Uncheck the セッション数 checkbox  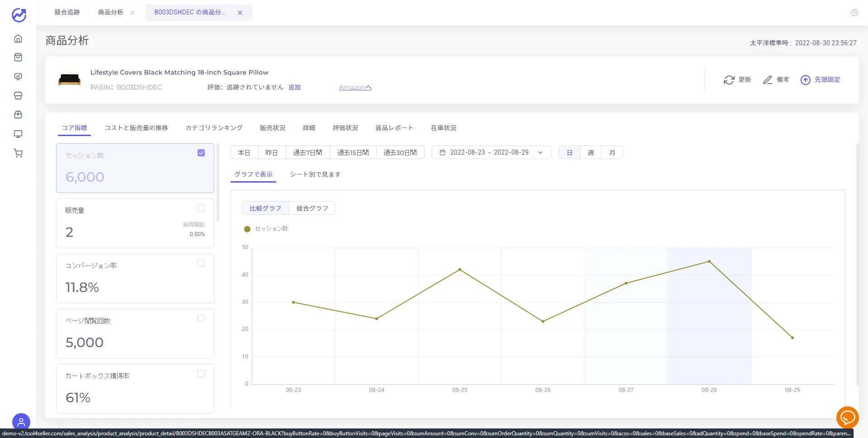click(201, 153)
